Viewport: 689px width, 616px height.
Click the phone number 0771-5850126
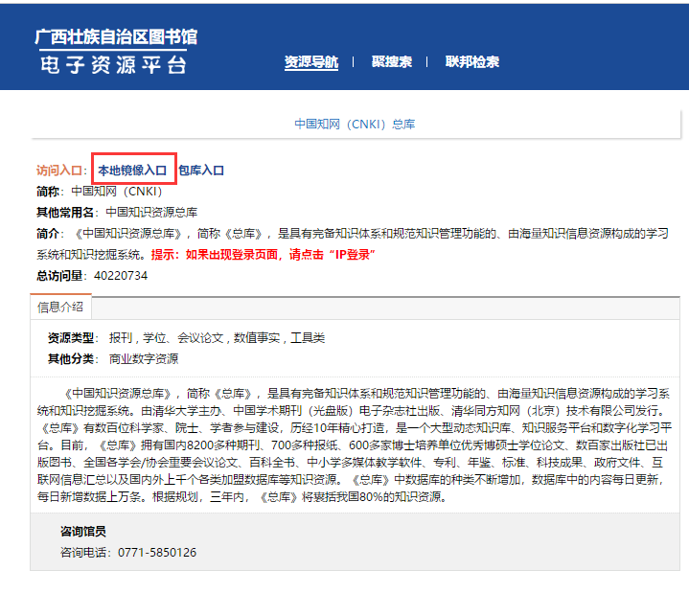(x=157, y=552)
